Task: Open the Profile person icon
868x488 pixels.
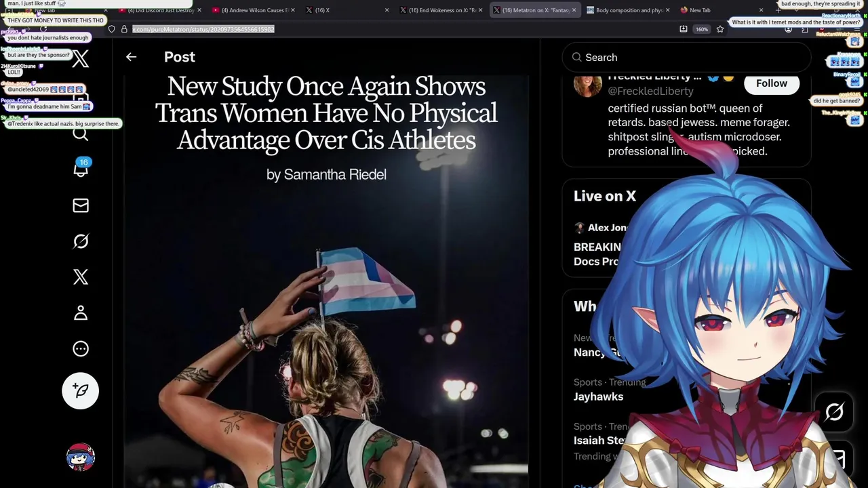Action: click(81, 312)
